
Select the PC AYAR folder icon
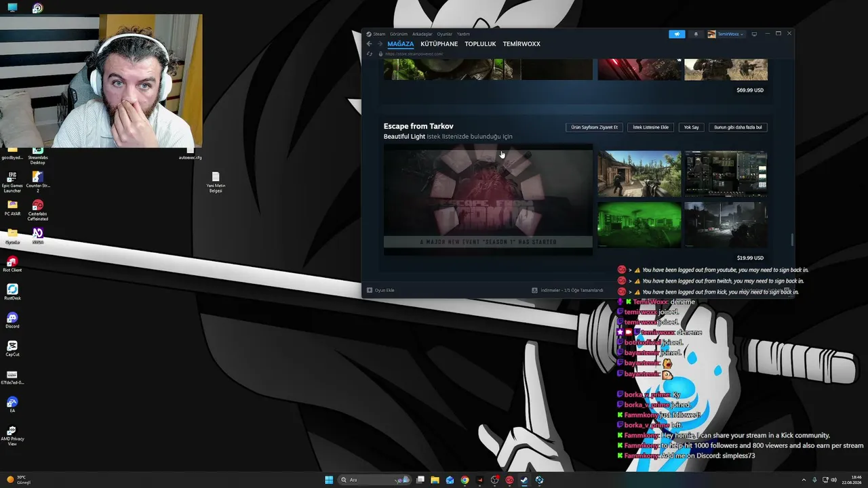tap(12, 207)
